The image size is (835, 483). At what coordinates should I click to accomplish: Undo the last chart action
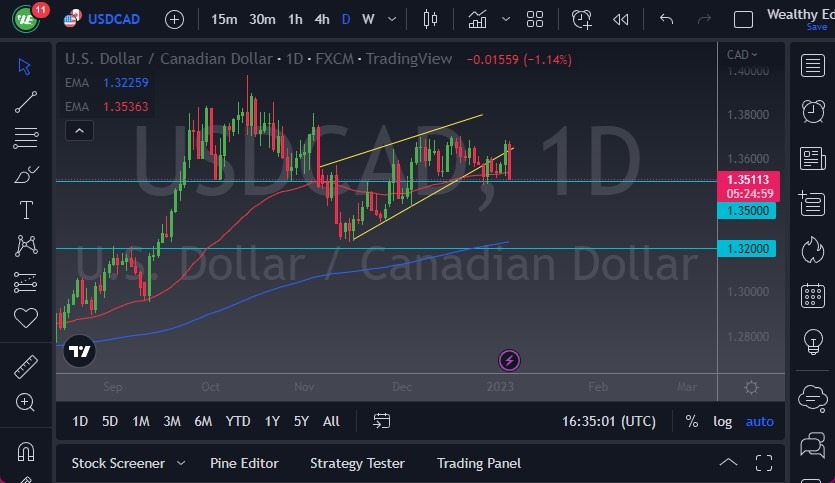pyautogui.click(x=666, y=20)
